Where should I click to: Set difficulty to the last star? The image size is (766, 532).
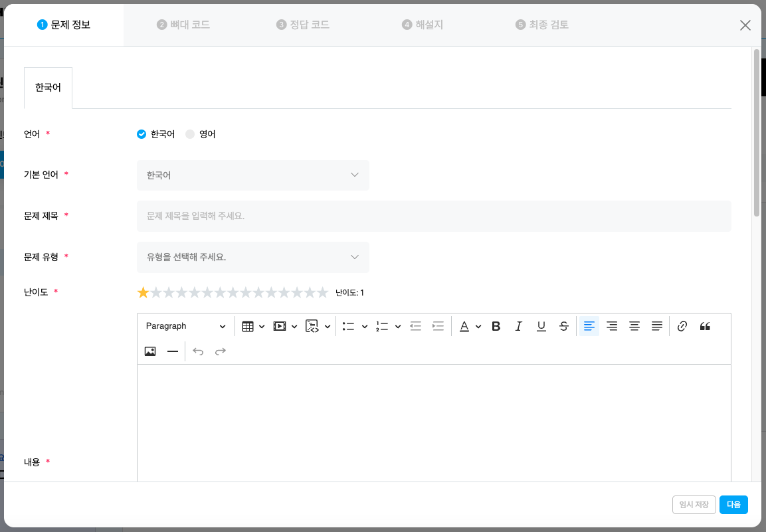pyautogui.click(x=323, y=293)
